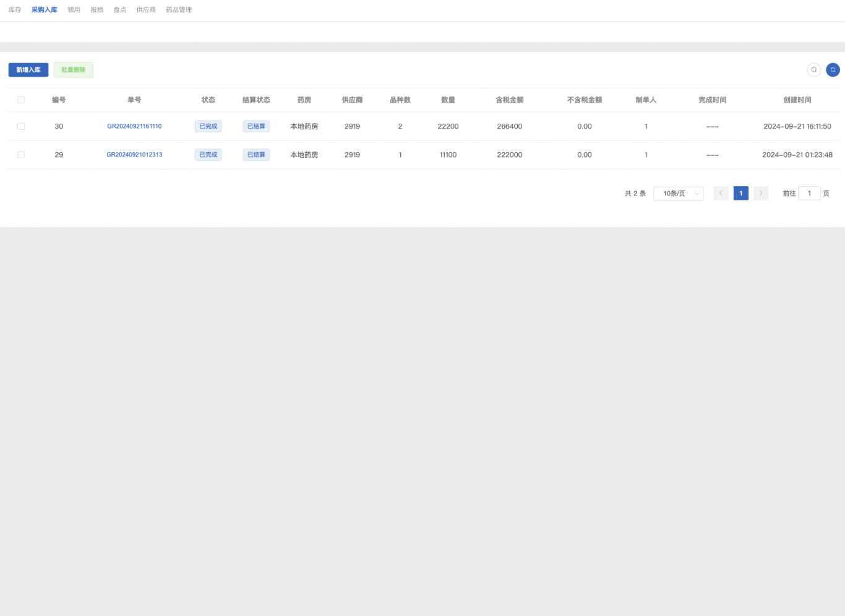Click the search icon button
845x616 pixels.
813,70
